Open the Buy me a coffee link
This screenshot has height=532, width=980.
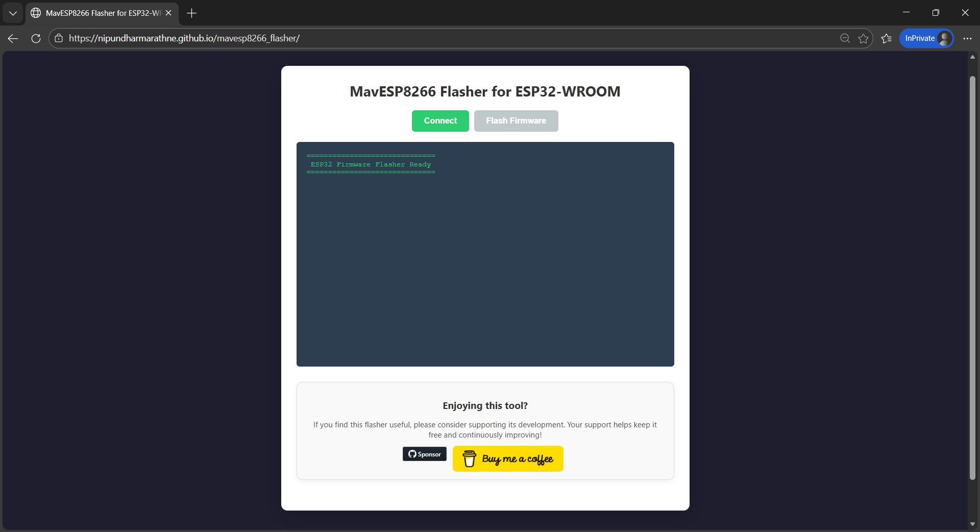507,458
